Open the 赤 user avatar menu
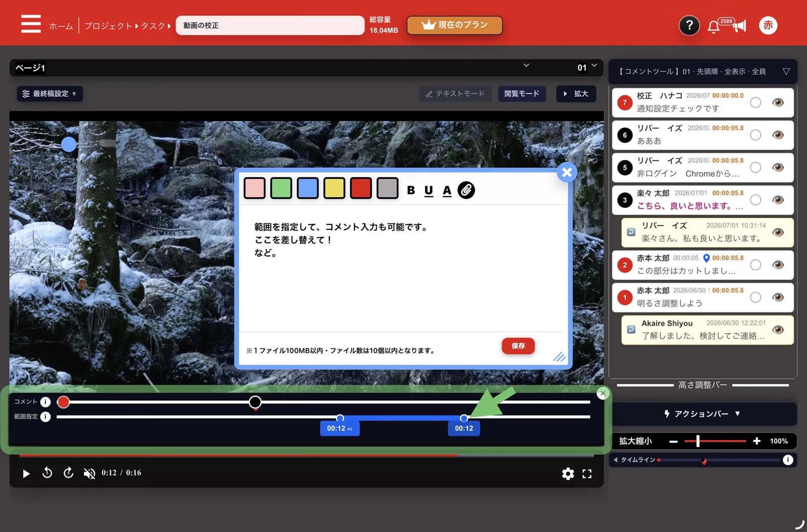The width and height of the screenshot is (807, 532). tap(768, 25)
